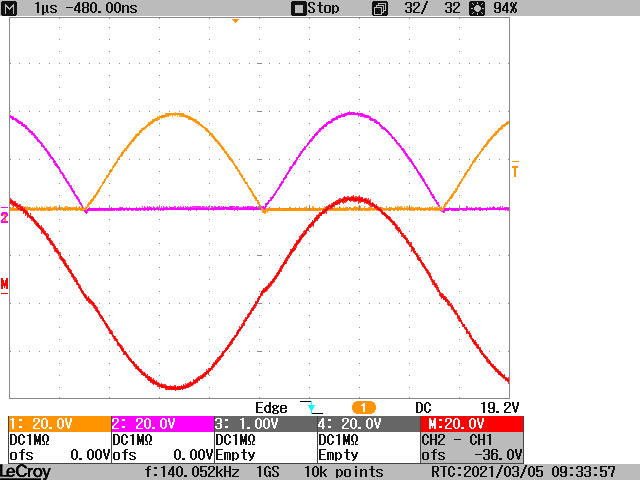Click channel 1 ofs 0.00V offset value
Image resolution: width=640 pixels, height=480 pixels.
point(60,455)
